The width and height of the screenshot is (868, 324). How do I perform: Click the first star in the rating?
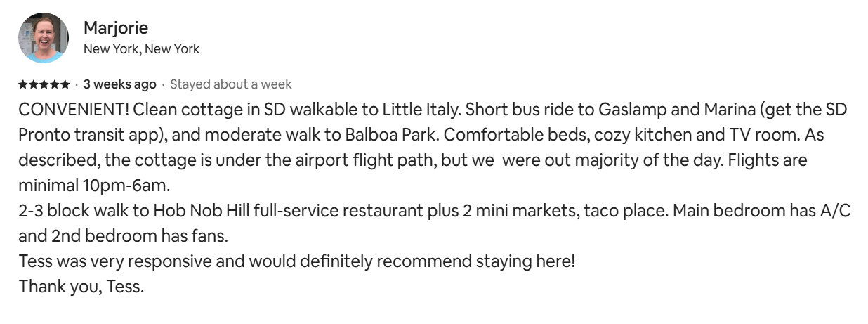[23, 84]
